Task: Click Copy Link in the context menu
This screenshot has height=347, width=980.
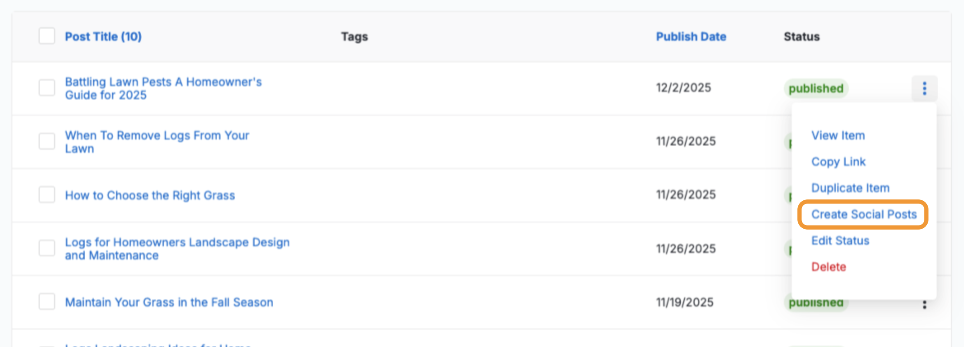Action: click(x=838, y=162)
